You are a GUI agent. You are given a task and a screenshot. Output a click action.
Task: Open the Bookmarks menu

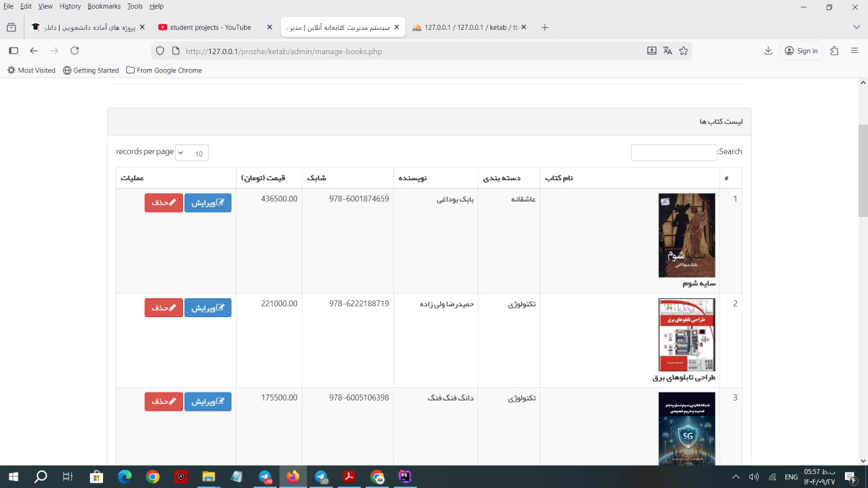pos(104,6)
